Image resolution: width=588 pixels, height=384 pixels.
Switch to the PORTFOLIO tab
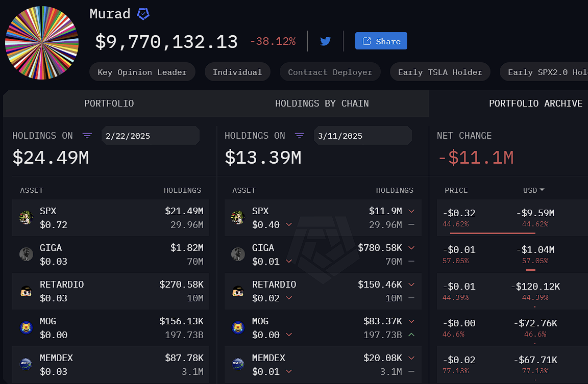tap(109, 104)
